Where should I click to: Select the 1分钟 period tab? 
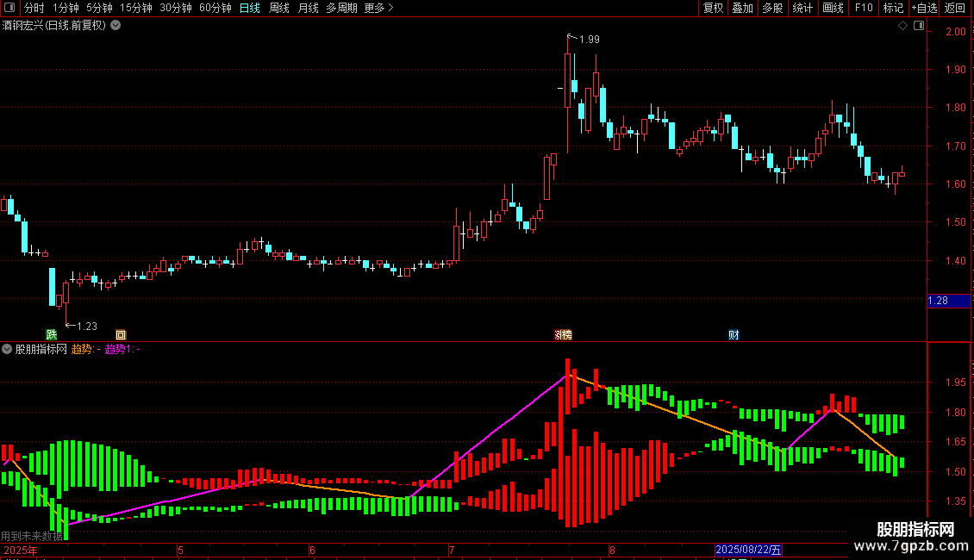[x=66, y=8]
